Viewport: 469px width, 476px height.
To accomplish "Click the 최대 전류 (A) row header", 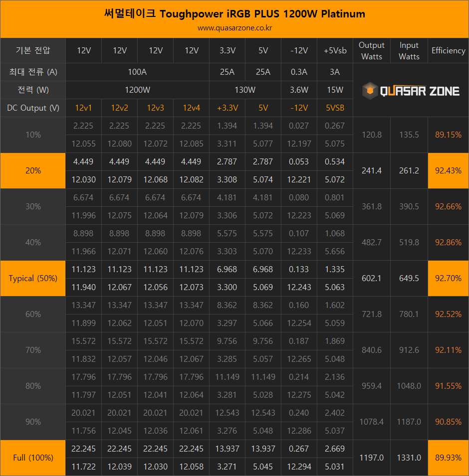I will click(x=33, y=72).
